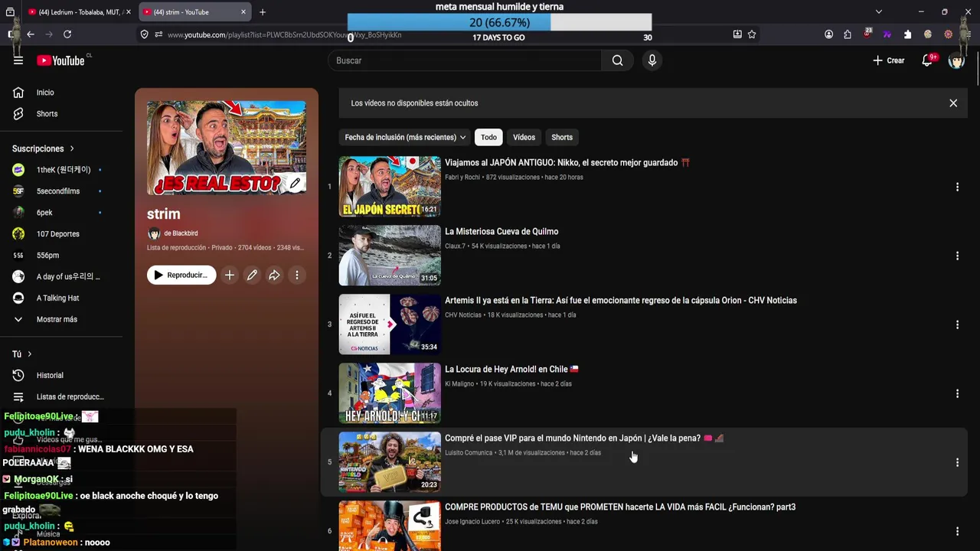The image size is (980, 551).
Task: Edit the strim playlist pencil button
Action: pos(252,275)
